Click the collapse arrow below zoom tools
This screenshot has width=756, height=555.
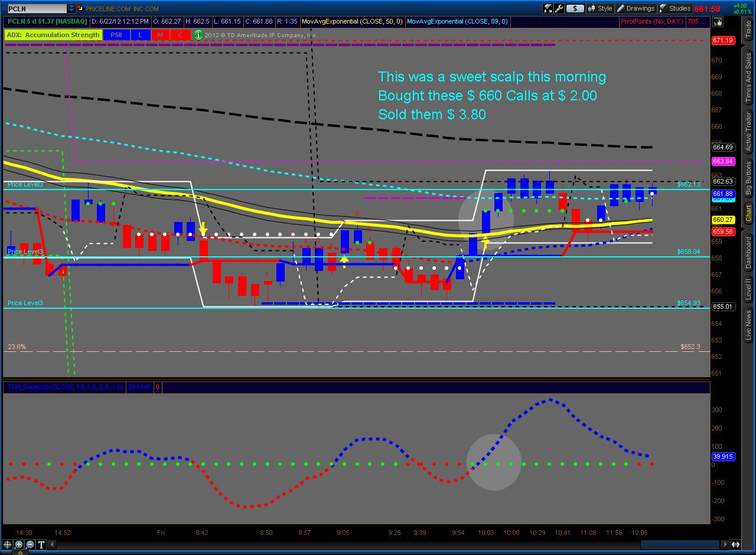point(19,553)
